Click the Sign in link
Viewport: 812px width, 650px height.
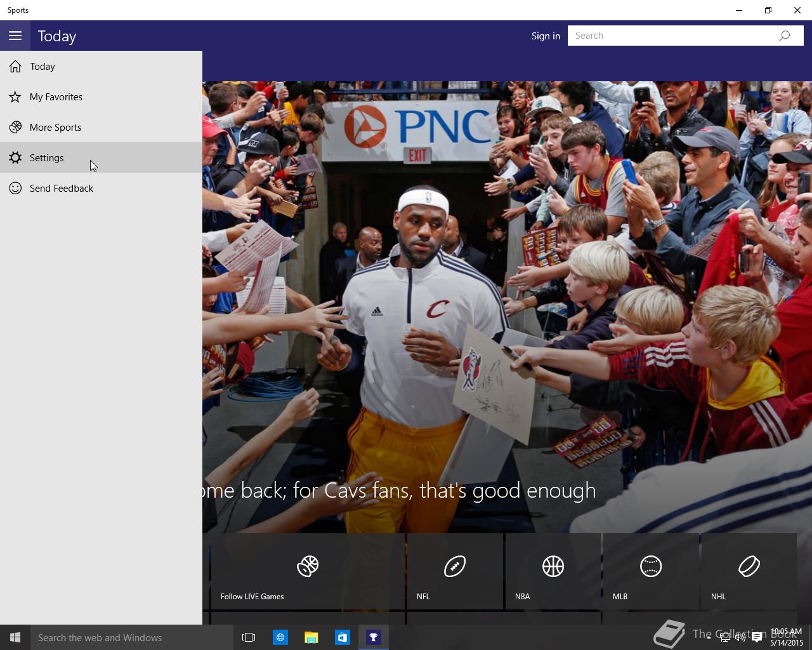point(546,36)
